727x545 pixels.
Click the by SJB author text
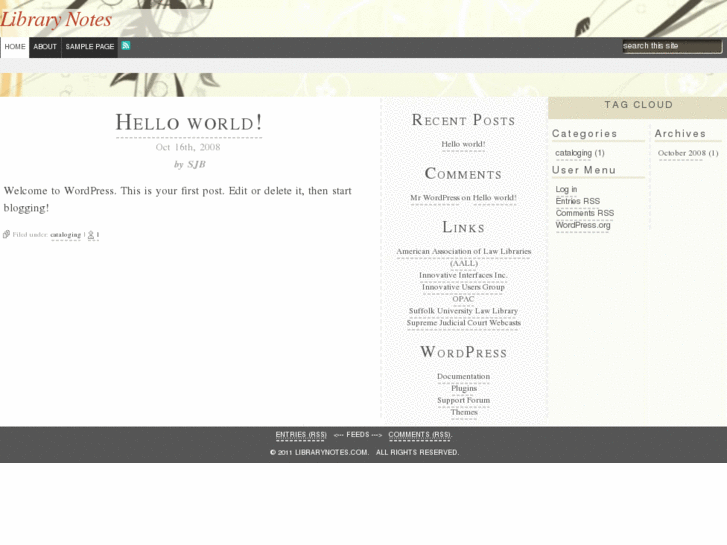pyautogui.click(x=190, y=165)
